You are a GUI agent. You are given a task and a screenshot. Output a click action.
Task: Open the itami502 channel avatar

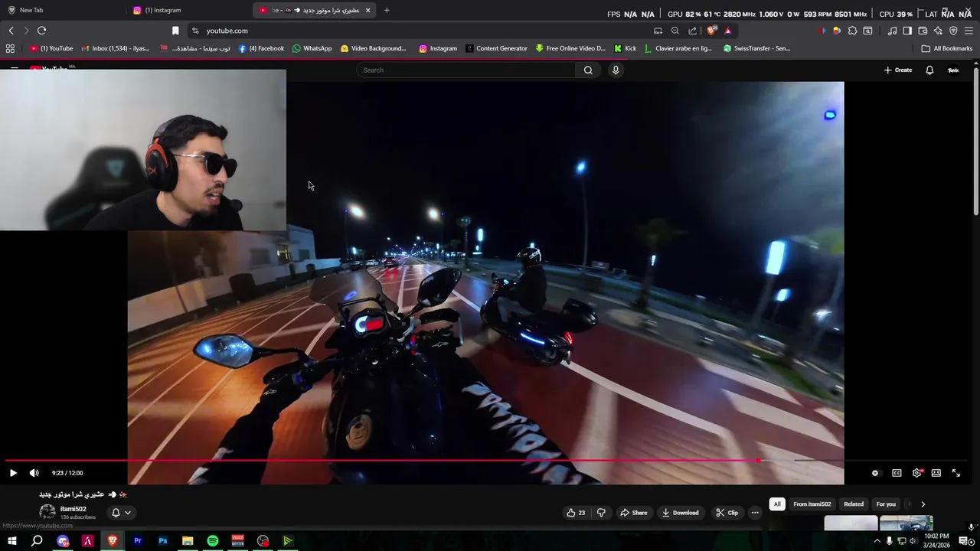(x=47, y=513)
